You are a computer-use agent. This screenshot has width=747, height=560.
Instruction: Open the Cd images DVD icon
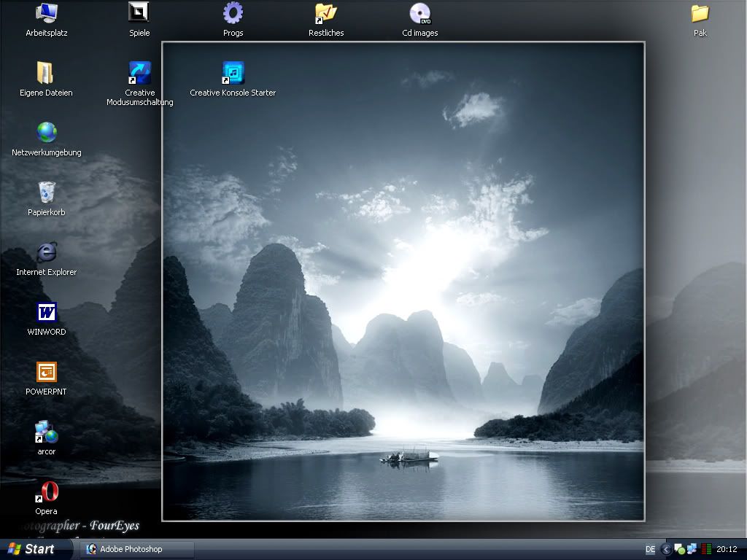(418, 15)
